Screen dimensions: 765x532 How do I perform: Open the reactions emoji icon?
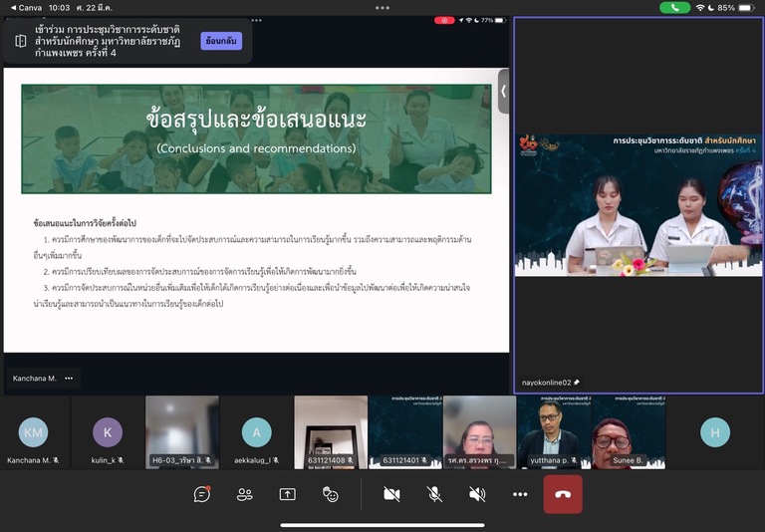331,494
